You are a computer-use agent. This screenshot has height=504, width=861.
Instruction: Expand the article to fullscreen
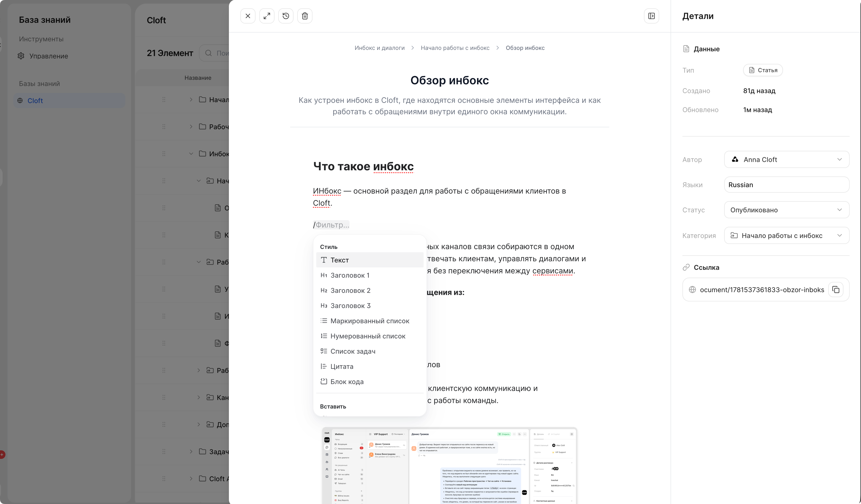pos(267,16)
